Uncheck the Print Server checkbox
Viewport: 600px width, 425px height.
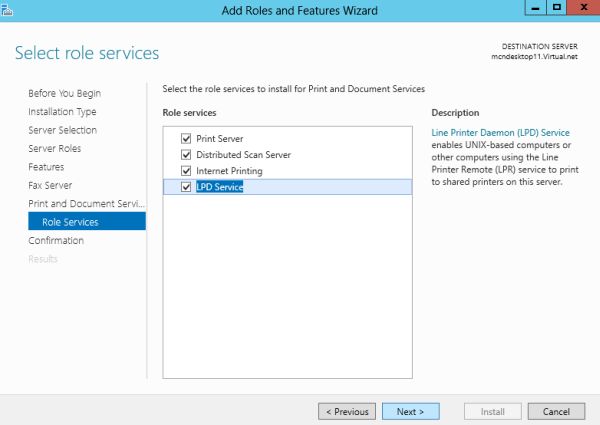(185, 138)
